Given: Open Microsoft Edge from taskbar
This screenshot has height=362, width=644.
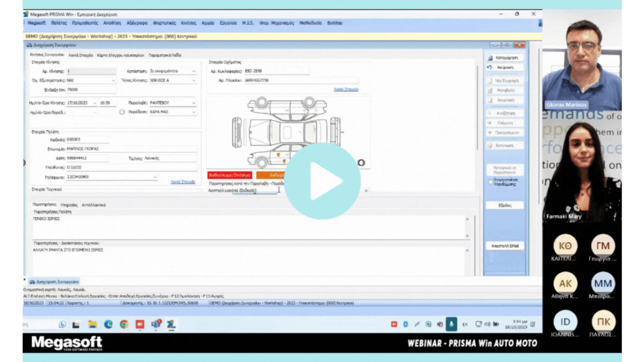Looking at the screenshot, I should coord(108,324).
